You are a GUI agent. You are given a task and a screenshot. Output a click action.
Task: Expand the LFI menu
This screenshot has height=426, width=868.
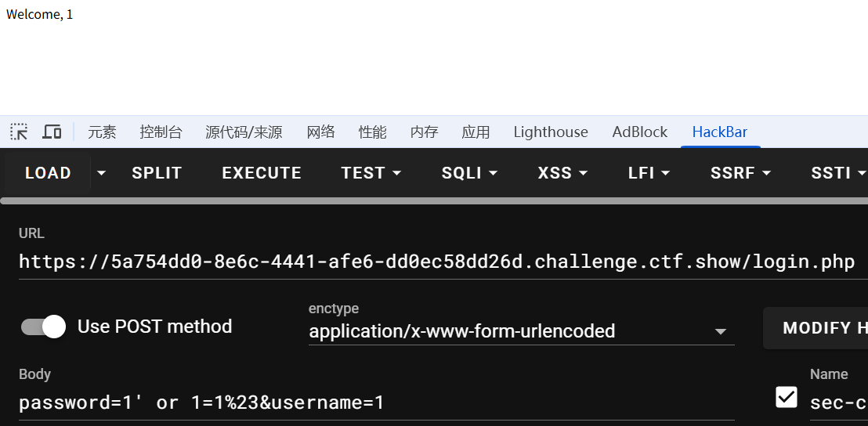point(649,173)
